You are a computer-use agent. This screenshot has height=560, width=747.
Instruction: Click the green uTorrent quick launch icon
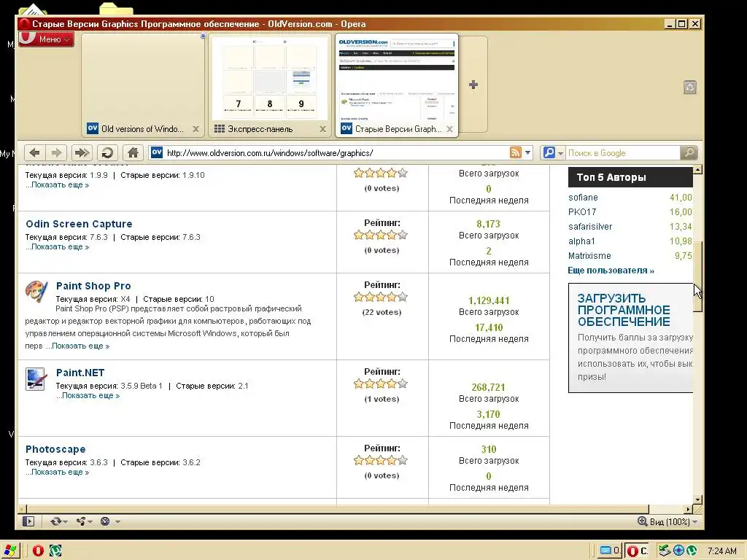pos(55,551)
